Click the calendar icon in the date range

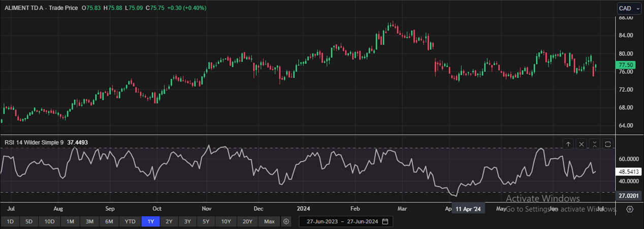(385, 221)
